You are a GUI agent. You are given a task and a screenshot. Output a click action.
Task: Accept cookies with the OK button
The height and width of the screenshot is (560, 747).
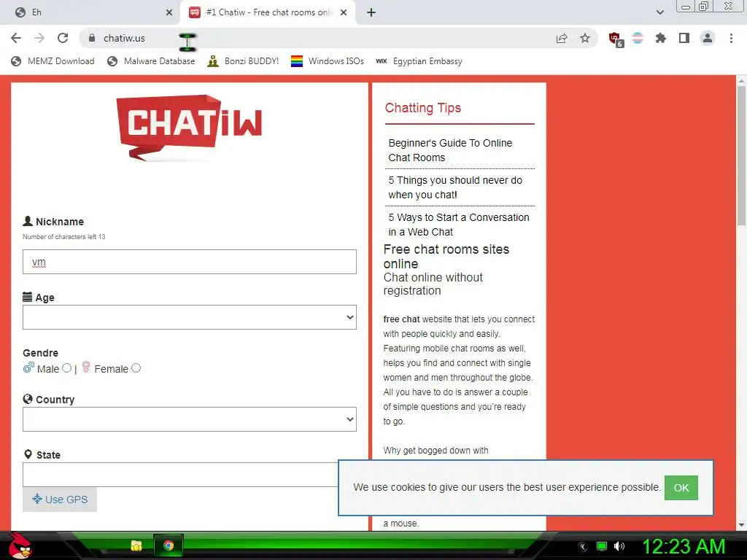coord(681,488)
